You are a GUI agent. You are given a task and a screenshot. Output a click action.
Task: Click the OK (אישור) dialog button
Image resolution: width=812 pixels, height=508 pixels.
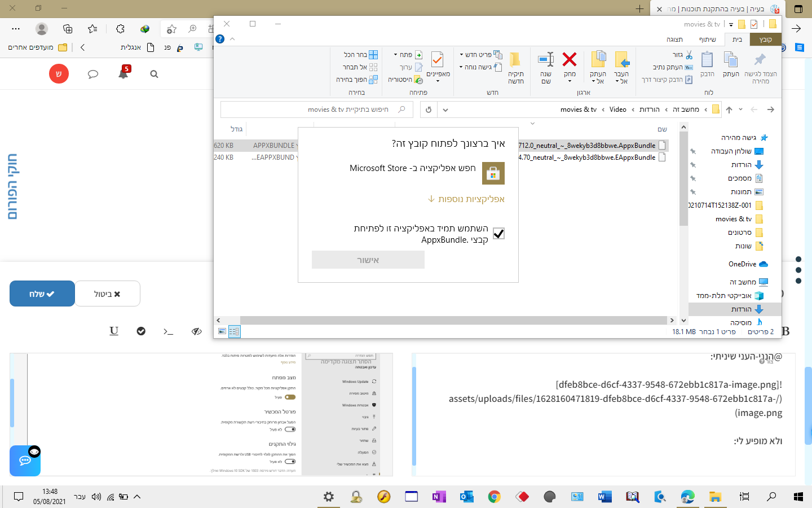tap(368, 260)
